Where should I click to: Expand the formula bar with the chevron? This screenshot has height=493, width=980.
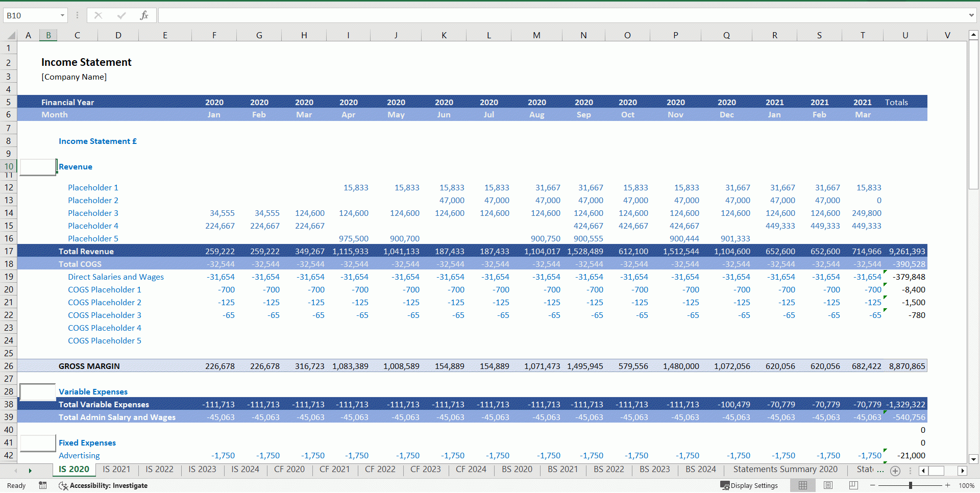[x=971, y=15]
